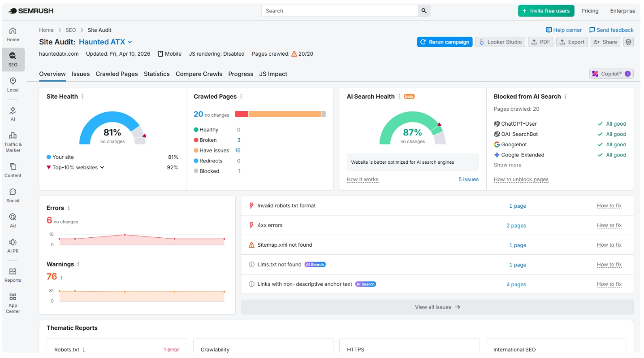Expand Show more AI bots list
Viewport: 644px width, 358px height.
point(507,165)
